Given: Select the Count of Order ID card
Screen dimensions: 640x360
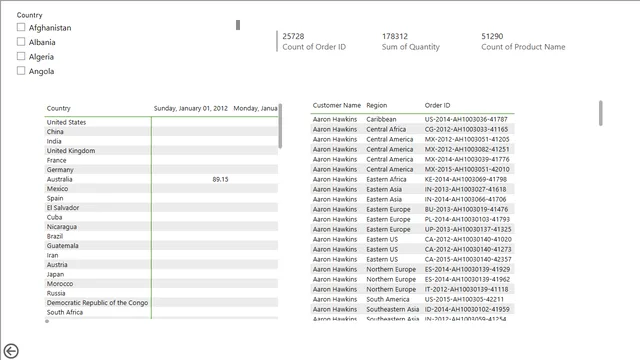Looking at the screenshot, I should tap(314, 42).
